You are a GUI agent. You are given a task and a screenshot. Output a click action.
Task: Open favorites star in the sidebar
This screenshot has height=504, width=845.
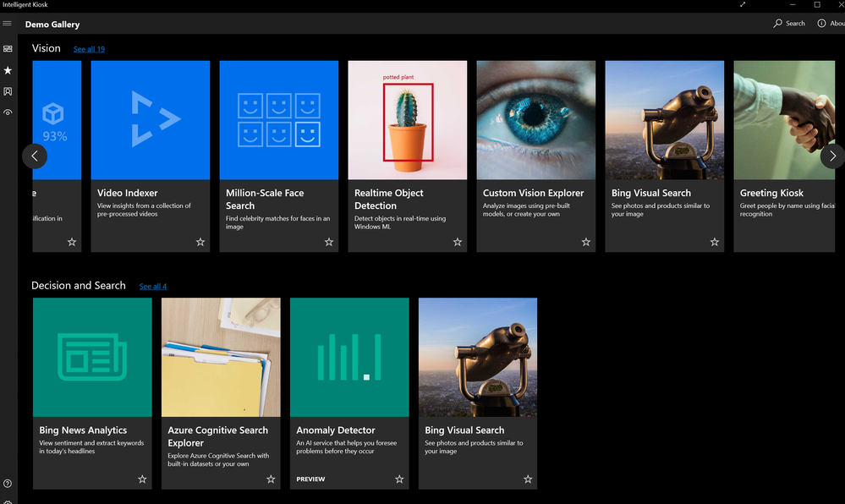click(x=8, y=70)
